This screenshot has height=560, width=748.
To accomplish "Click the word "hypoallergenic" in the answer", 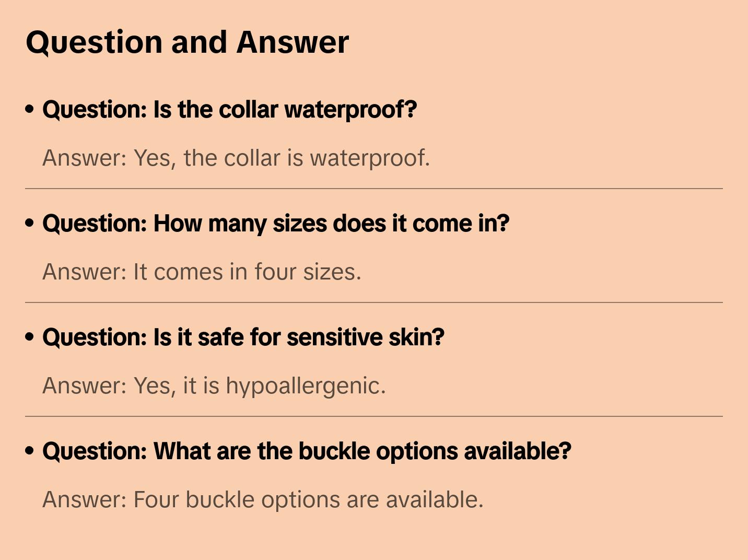I will (305, 386).
